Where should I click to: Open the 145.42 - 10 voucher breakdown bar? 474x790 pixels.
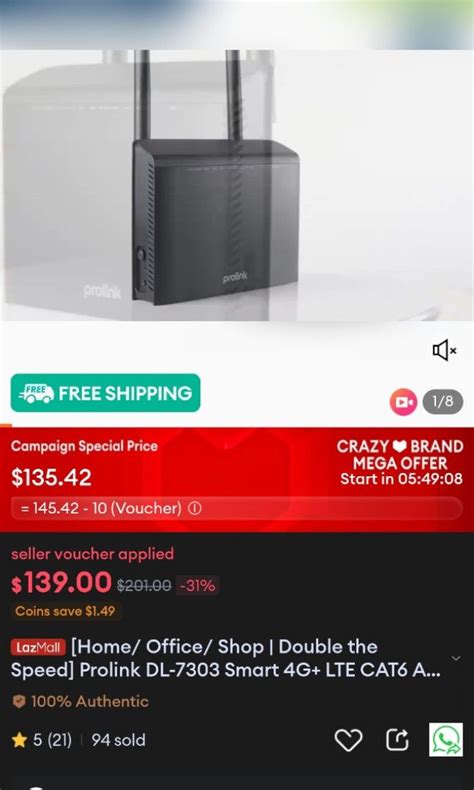pos(237,508)
